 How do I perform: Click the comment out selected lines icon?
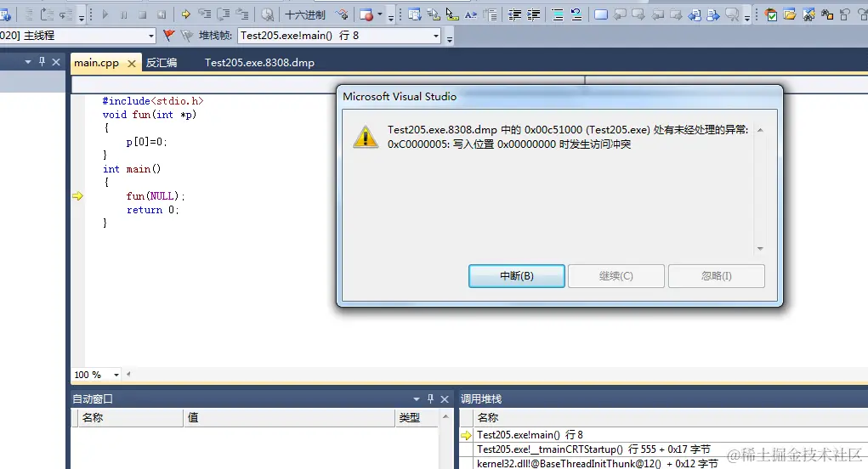pyautogui.click(x=558, y=15)
